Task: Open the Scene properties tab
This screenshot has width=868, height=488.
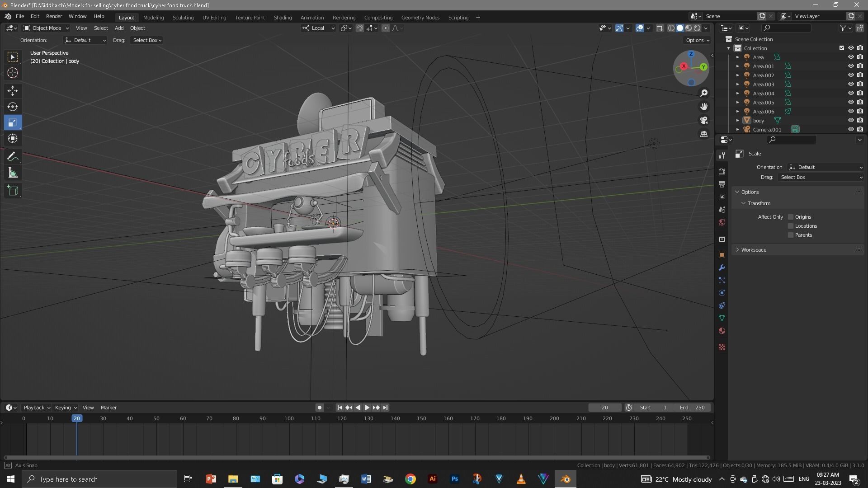Action: point(722,210)
